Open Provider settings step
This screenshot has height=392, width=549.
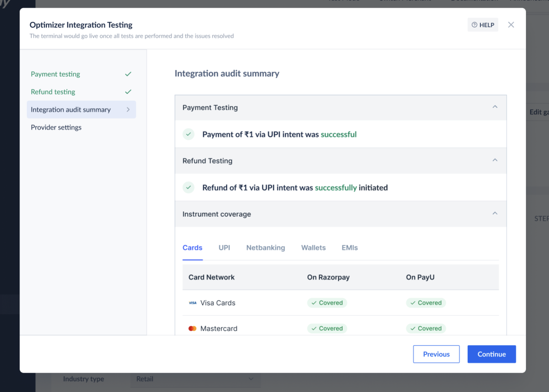click(56, 128)
